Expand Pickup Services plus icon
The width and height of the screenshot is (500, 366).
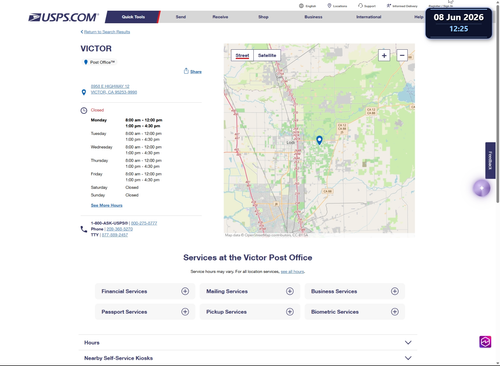[x=290, y=312]
